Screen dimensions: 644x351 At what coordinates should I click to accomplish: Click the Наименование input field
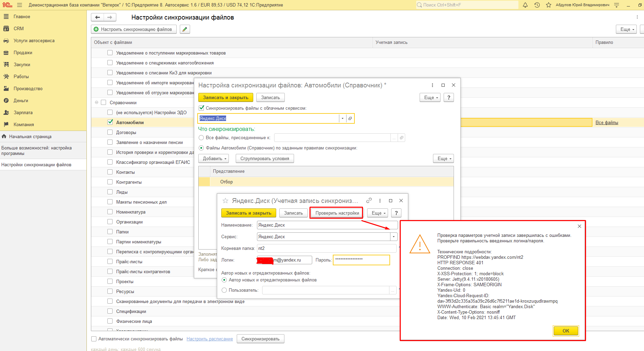tap(327, 225)
